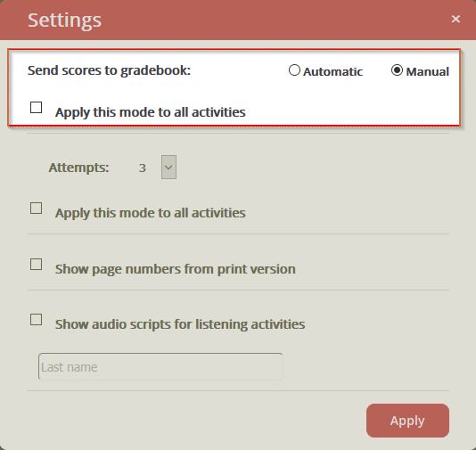The height and width of the screenshot is (450, 476).
Task: Close the Settings dialog with the X icon
Action: tap(455, 19)
